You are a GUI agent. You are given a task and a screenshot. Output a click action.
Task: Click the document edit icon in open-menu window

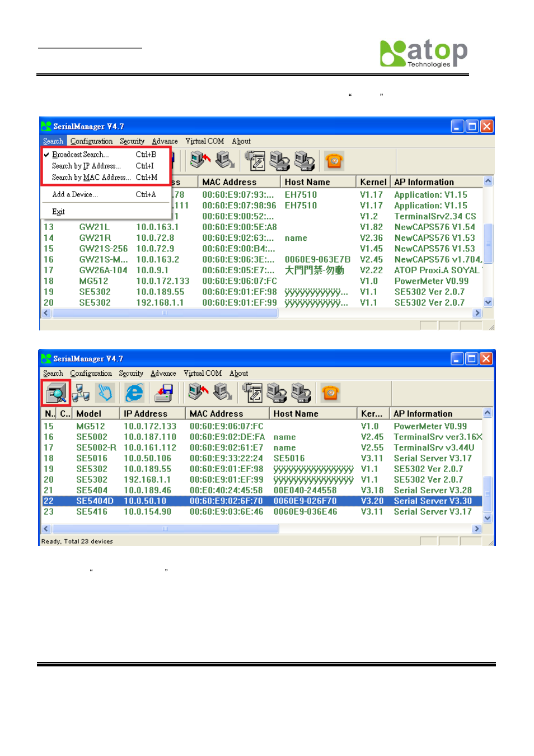coord(255,161)
